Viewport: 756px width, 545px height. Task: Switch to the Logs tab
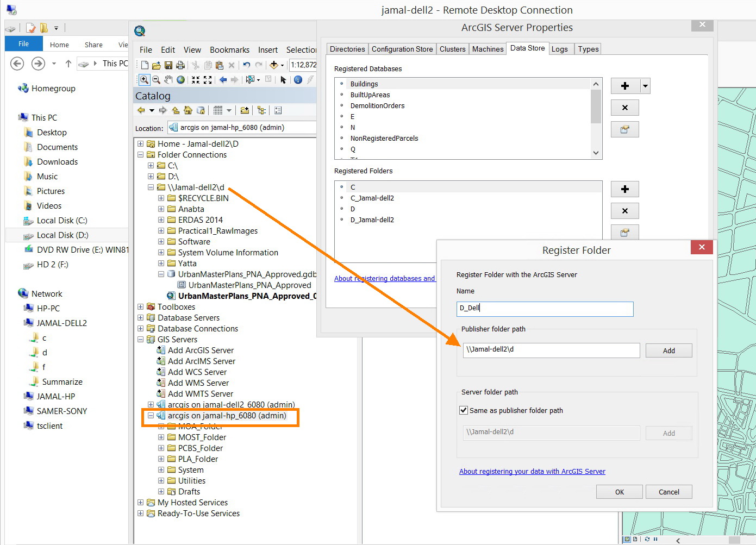pyautogui.click(x=560, y=49)
